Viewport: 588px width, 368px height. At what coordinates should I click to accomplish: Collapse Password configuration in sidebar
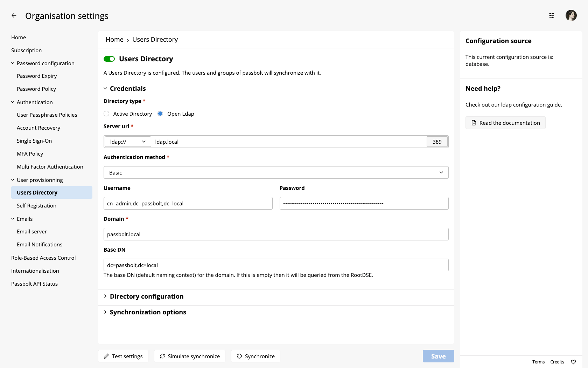point(43,63)
